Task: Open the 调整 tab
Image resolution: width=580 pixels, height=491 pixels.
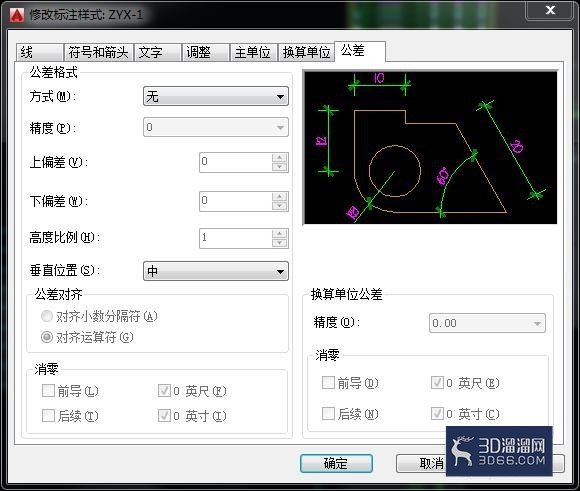Action: pos(206,52)
